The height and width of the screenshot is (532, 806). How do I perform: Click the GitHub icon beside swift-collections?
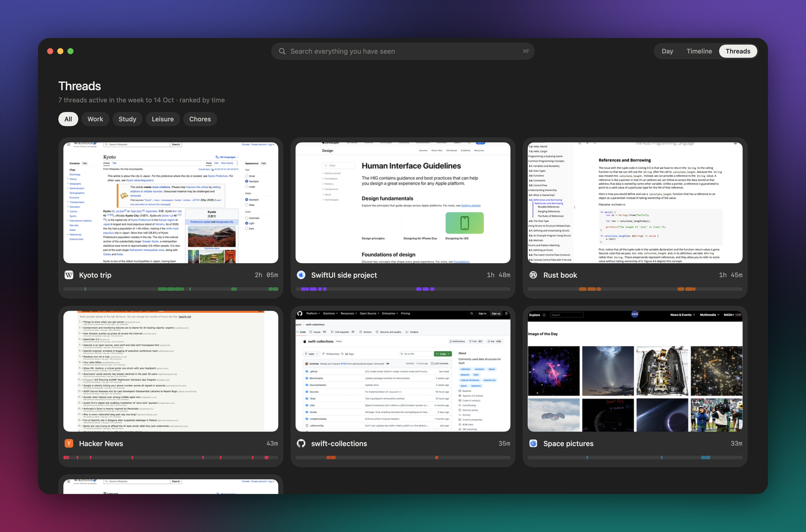[x=301, y=443]
